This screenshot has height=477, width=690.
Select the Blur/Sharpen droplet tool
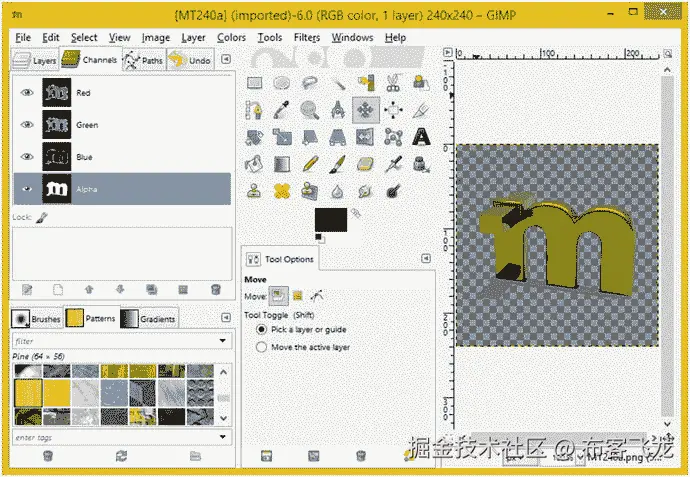338,191
